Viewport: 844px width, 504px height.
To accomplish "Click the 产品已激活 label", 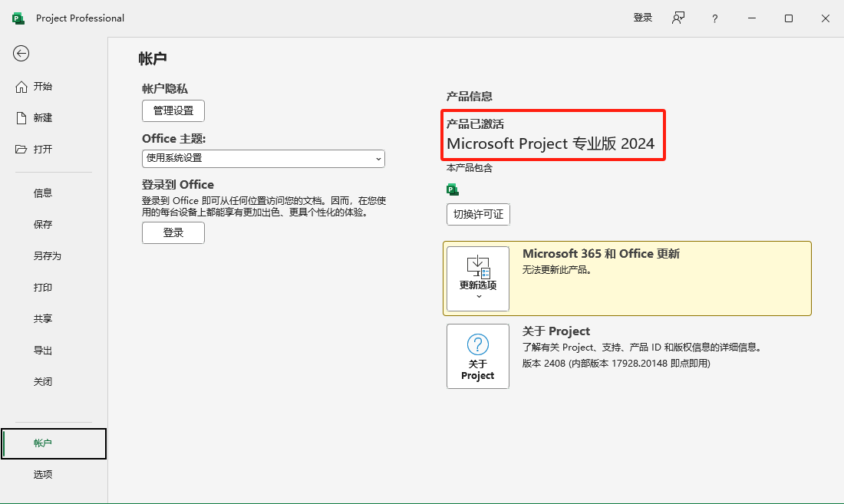I will tap(475, 124).
